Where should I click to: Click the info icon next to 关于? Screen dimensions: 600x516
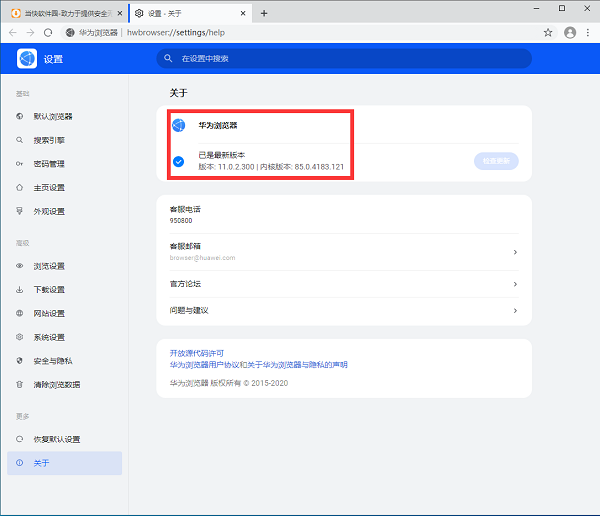click(20, 463)
